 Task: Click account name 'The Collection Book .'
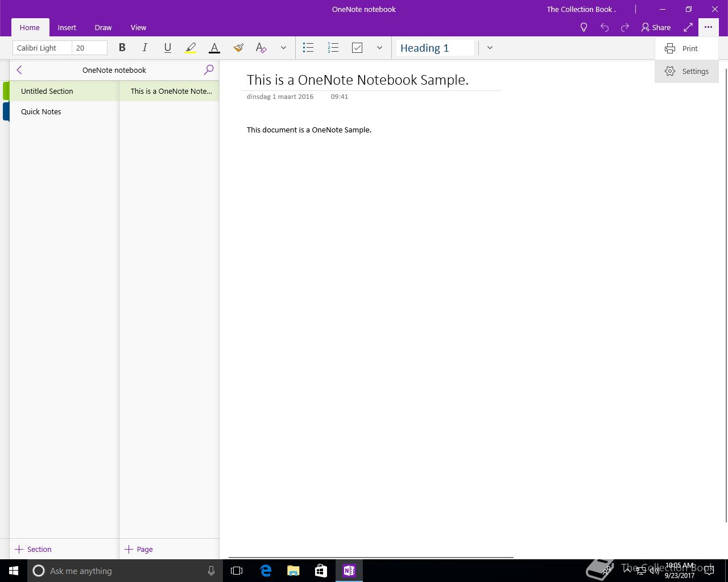pos(581,9)
